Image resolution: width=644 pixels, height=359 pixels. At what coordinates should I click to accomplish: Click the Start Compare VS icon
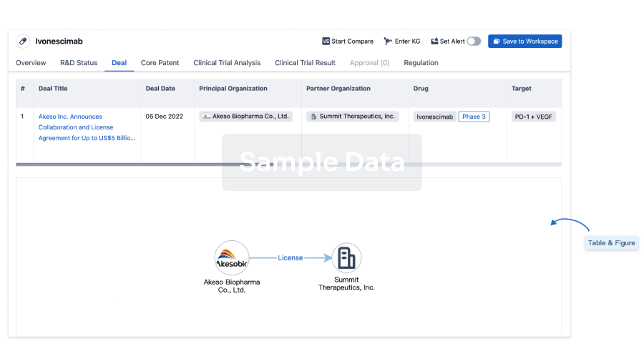coord(326,41)
